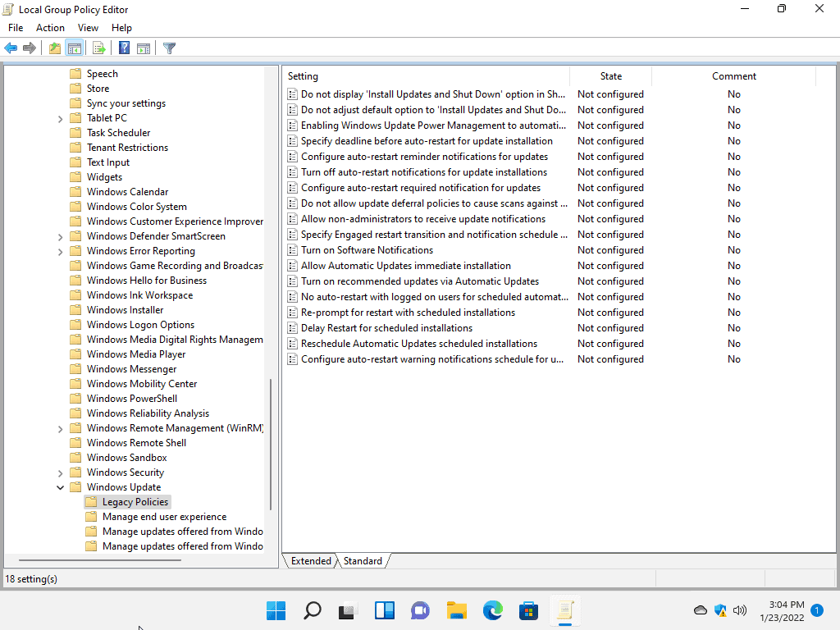Click the Setting column header
The height and width of the screenshot is (630, 840).
point(302,75)
